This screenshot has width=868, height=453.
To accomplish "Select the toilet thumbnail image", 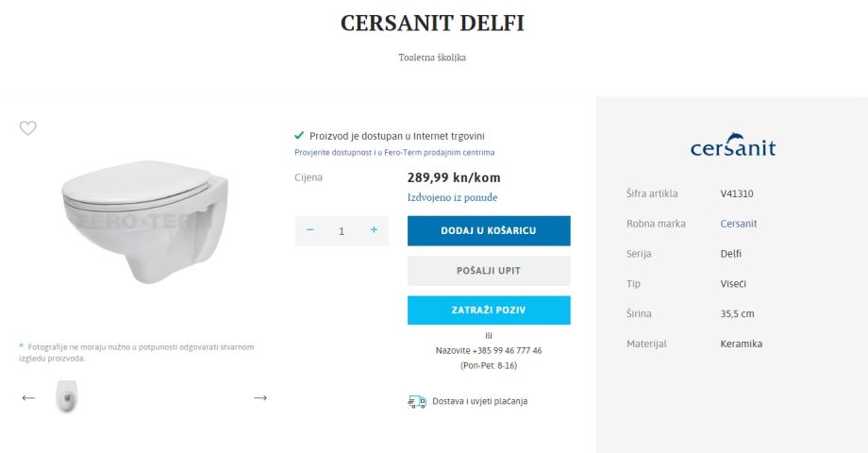I will pos(66,397).
